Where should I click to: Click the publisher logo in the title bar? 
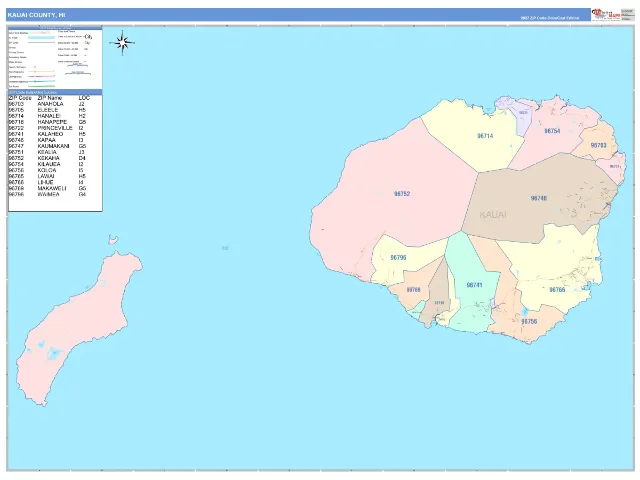click(x=606, y=15)
